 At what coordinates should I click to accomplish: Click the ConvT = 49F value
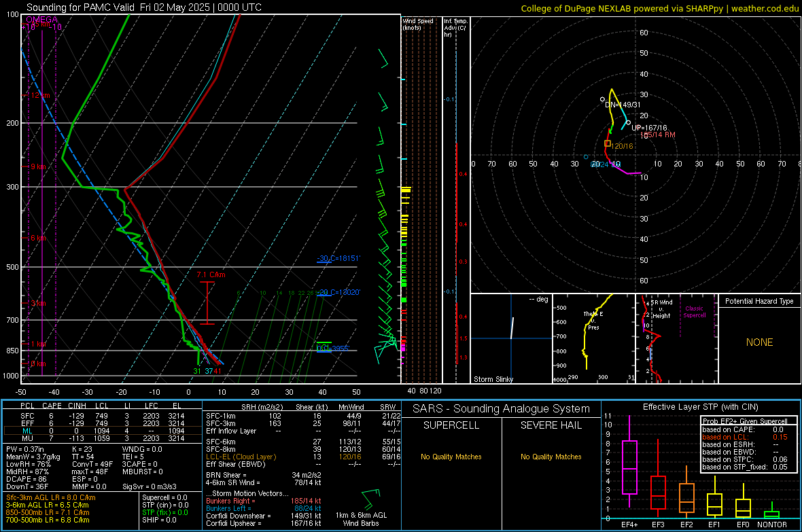92,464
